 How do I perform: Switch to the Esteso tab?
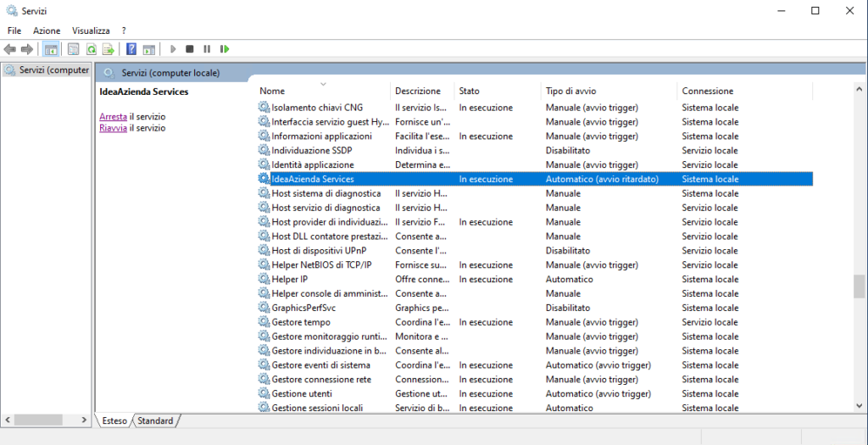click(x=114, y=420)
